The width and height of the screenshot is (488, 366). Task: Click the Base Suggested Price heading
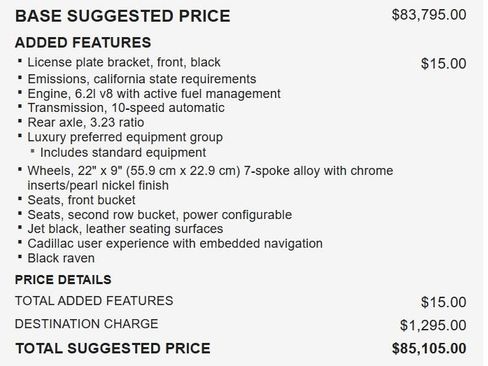point(123,16)
